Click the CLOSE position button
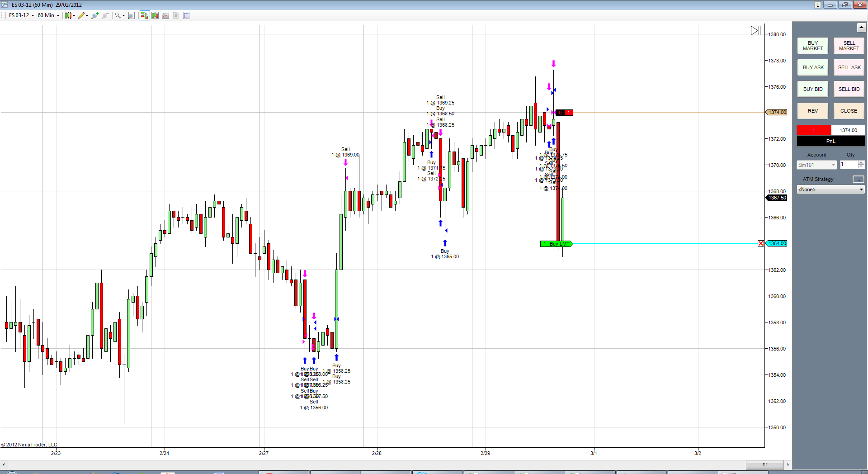The height and width of the screenshot is (474, 868). [x=849, y=111]
